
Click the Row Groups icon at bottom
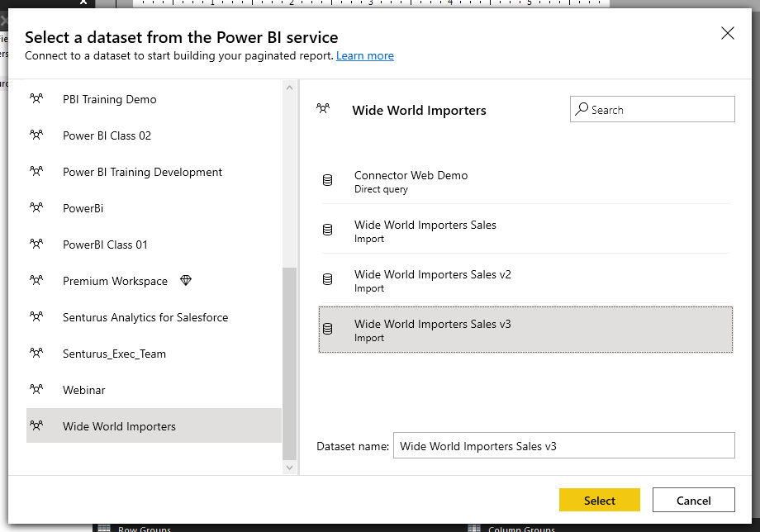106,528
